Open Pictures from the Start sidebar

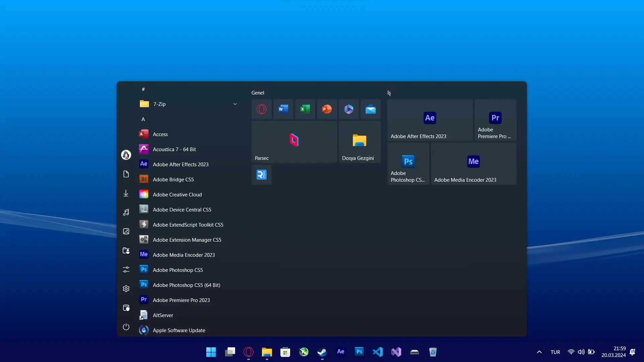126,231
